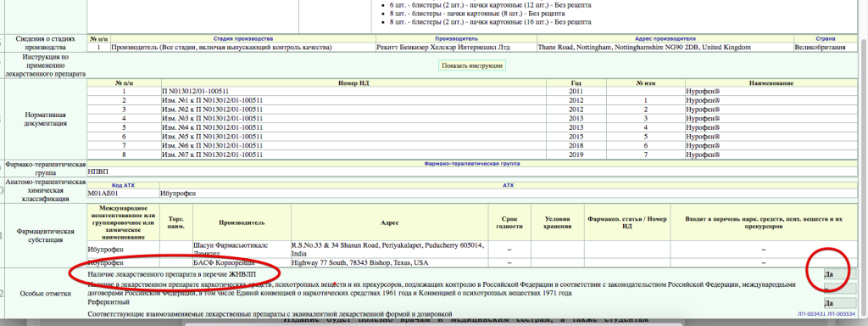The height and width of the screenshot is (326, 868).
Task: Select 'Страна' column header
Action: tap(826, 39)
